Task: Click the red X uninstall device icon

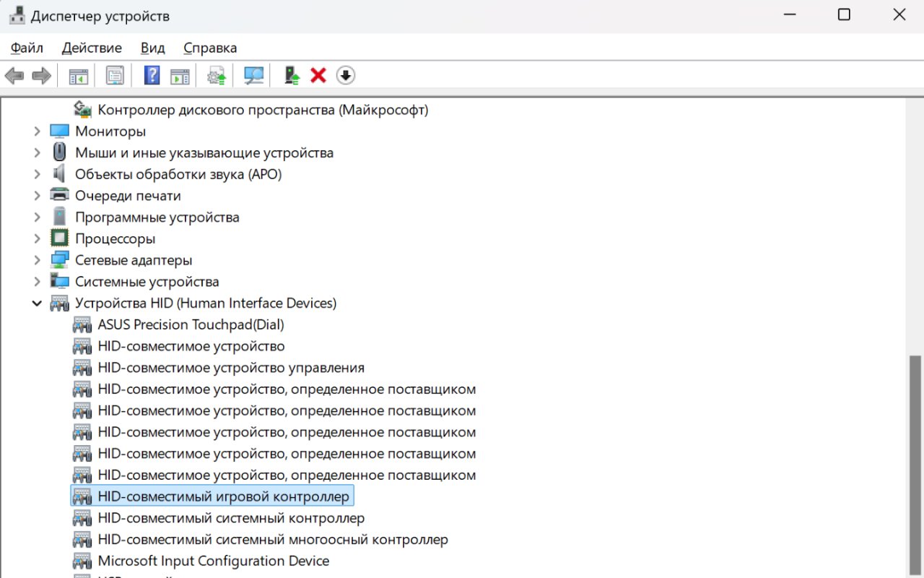Action: (318, 75)
